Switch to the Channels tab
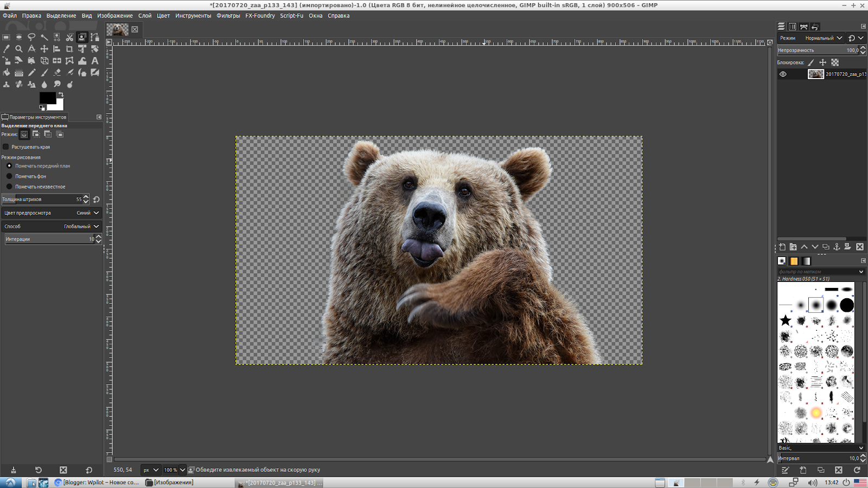868x488 pixels. pos(793,27)
